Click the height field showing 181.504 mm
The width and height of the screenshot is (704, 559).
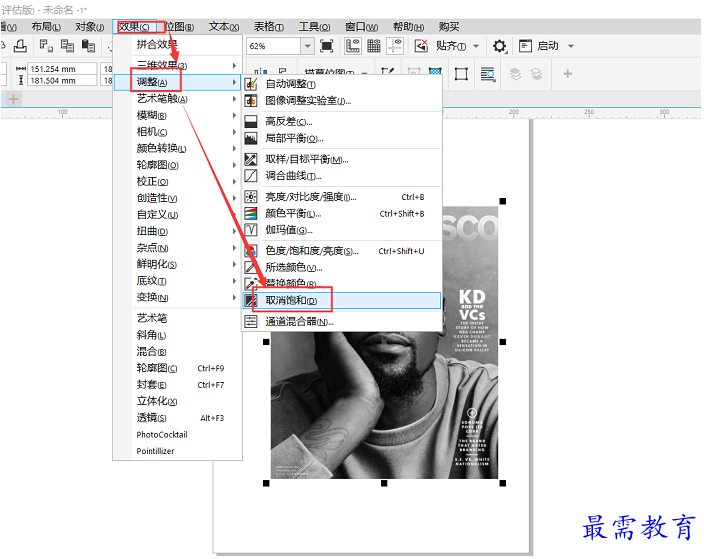[62, 80]
